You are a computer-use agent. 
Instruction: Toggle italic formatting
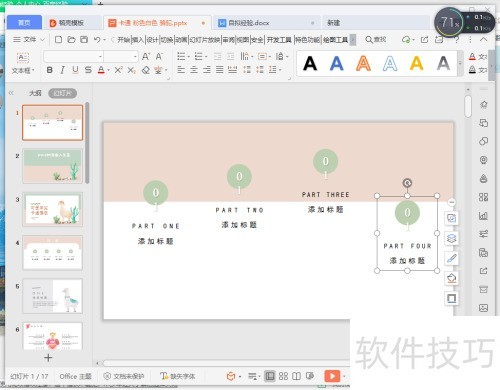pyautogui.click(x=62, y=70)
